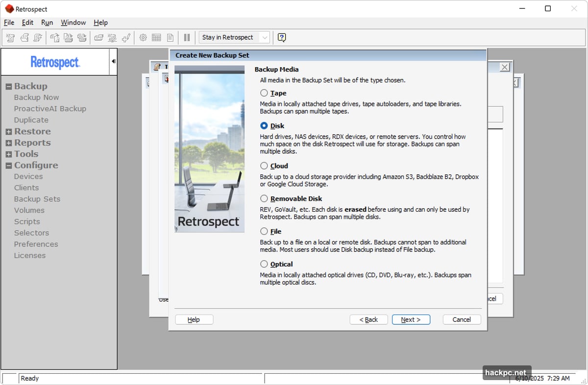Open the Window menu

73,23
